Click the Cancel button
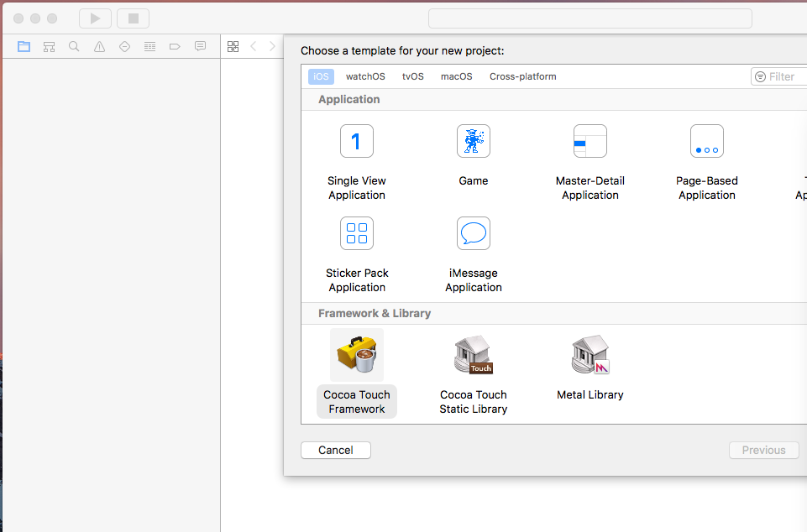Image resolution: width=807 pixels, height=532 pixels. [336, 451]
